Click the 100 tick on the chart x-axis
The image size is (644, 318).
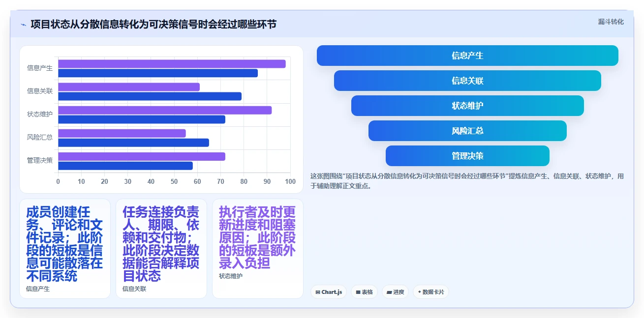tap(290, 182)
